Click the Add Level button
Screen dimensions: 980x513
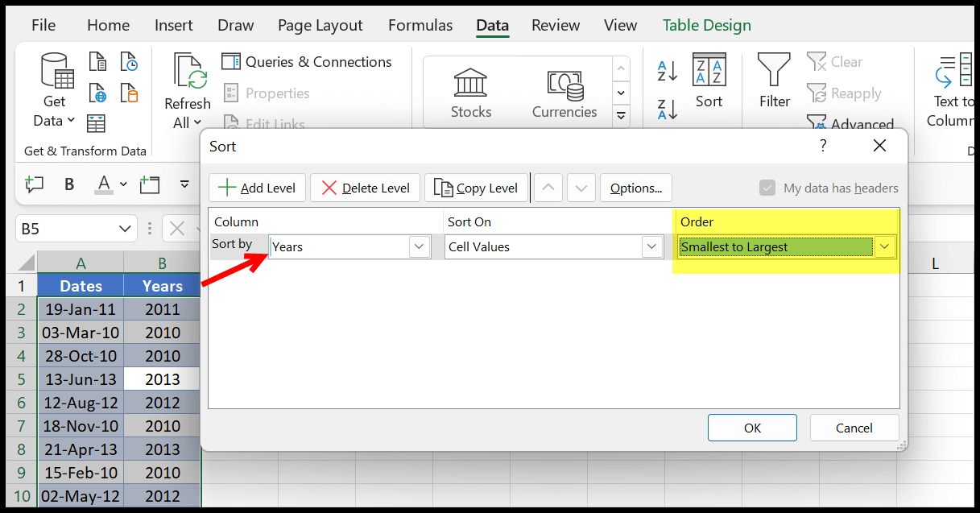tap(257, 188)
